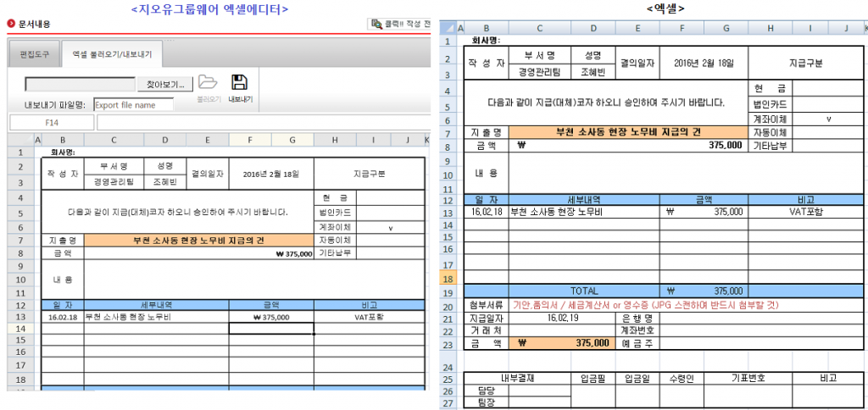
Task: Select row 19 header in the right Excel sheet
Action: coord(447,291)
